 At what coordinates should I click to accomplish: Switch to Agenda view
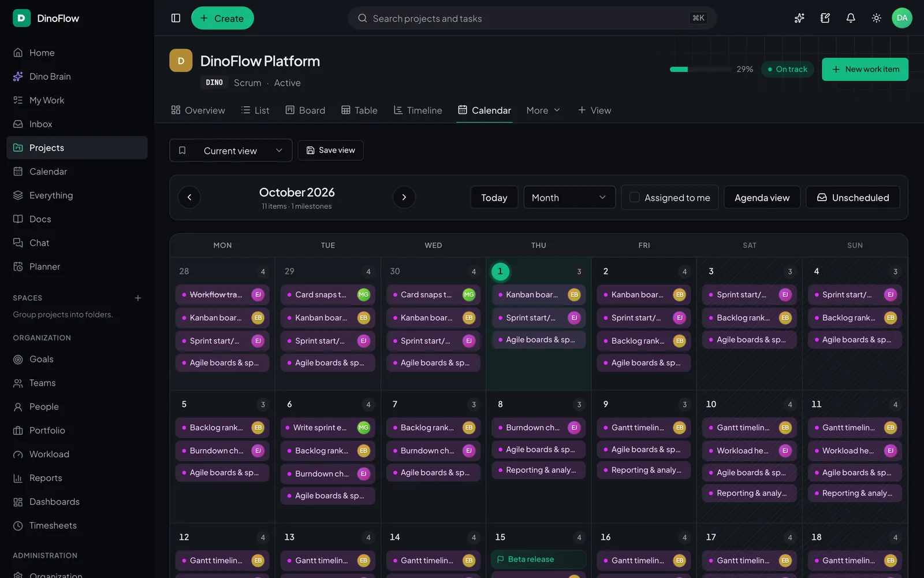[x=762, y=197]
